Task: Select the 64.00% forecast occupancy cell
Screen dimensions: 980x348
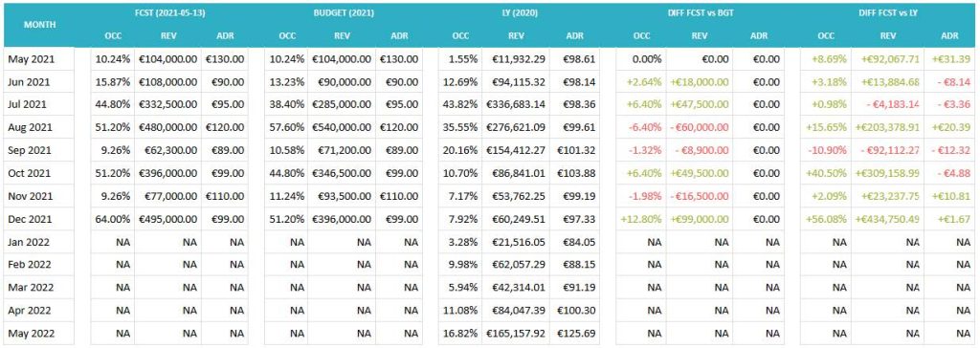Action: pyautogui.click(x=113, y=219)
